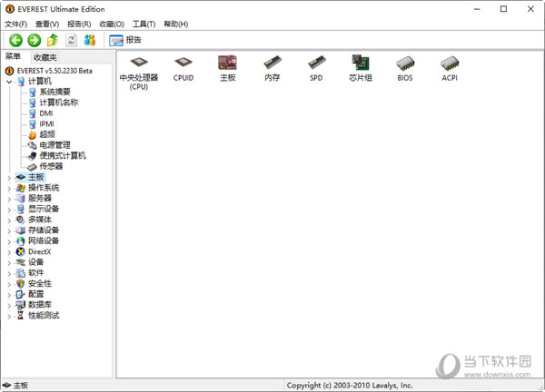Select DirectX in the tree
Viewport: 545px width, 392px height.
(39, 251)
